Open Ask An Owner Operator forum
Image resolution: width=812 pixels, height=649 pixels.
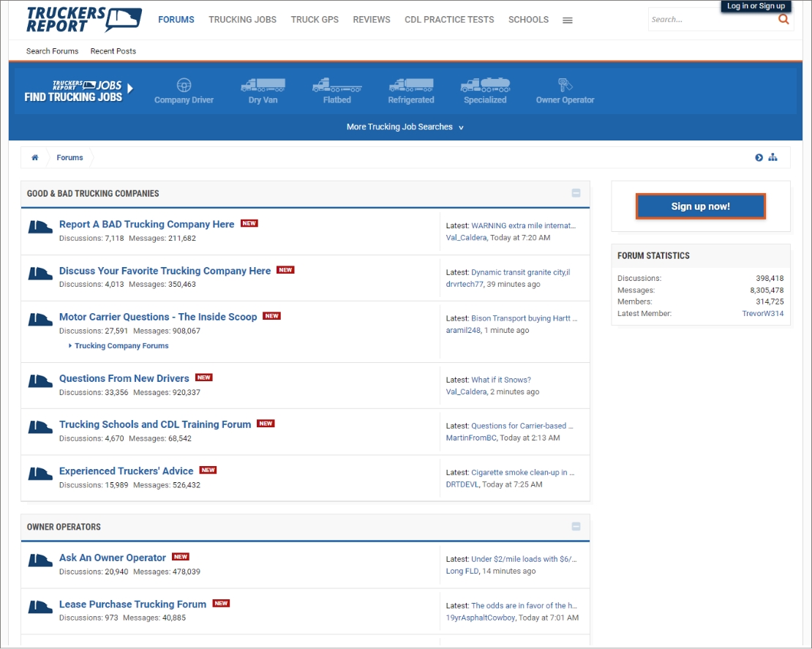coord(113,558)
